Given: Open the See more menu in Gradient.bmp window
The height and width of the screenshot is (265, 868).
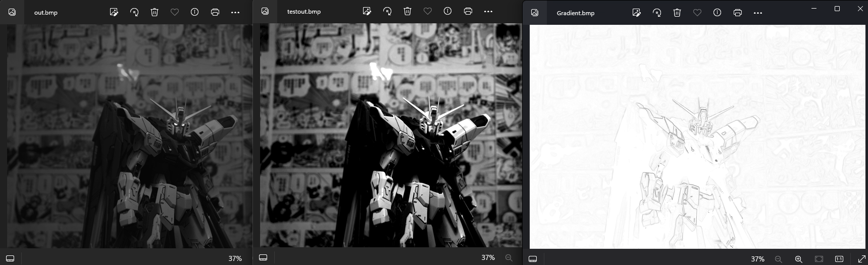Looking at the screenshot, I should click(x=758, y=13).
